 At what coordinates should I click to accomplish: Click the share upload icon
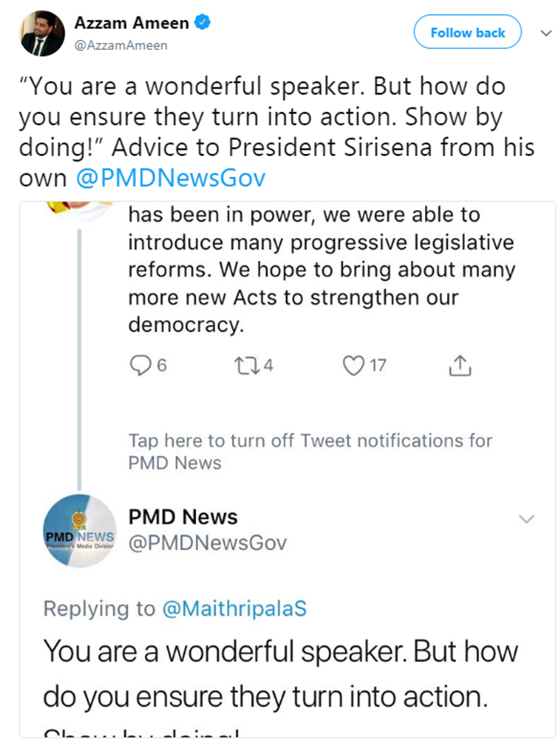459,365
